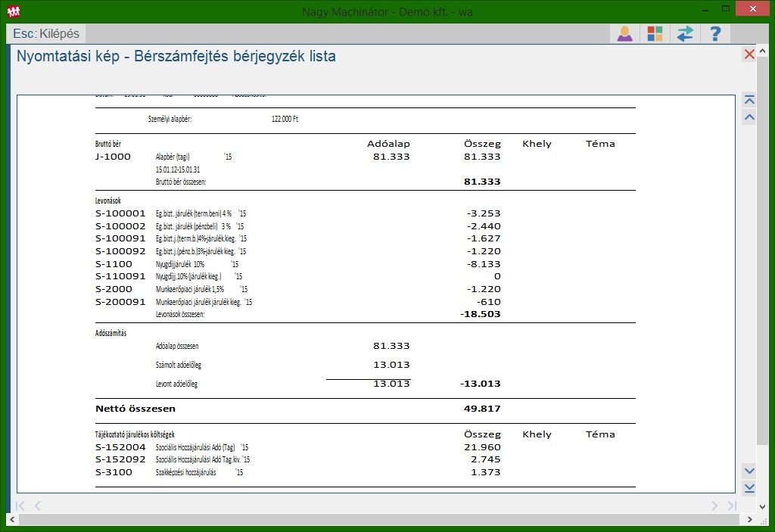
Task: Click the window's vertical scrollbar up arrow
Action: 764,52
